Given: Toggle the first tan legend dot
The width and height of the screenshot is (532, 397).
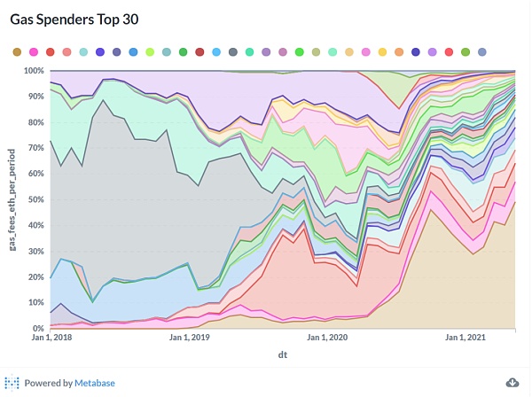Looking at the screenshot, I should tap(17, 52).
